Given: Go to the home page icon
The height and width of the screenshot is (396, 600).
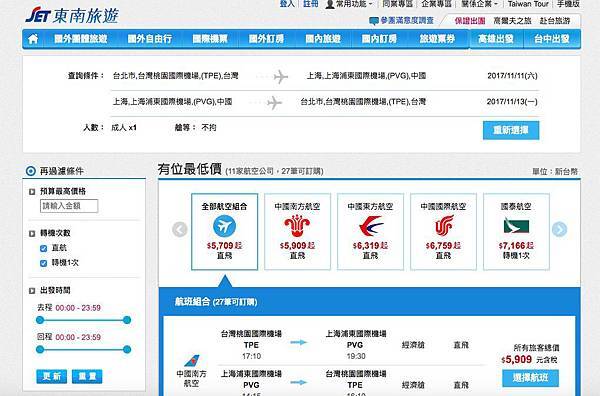Looking at the screenshot, I should pos(33,39).
